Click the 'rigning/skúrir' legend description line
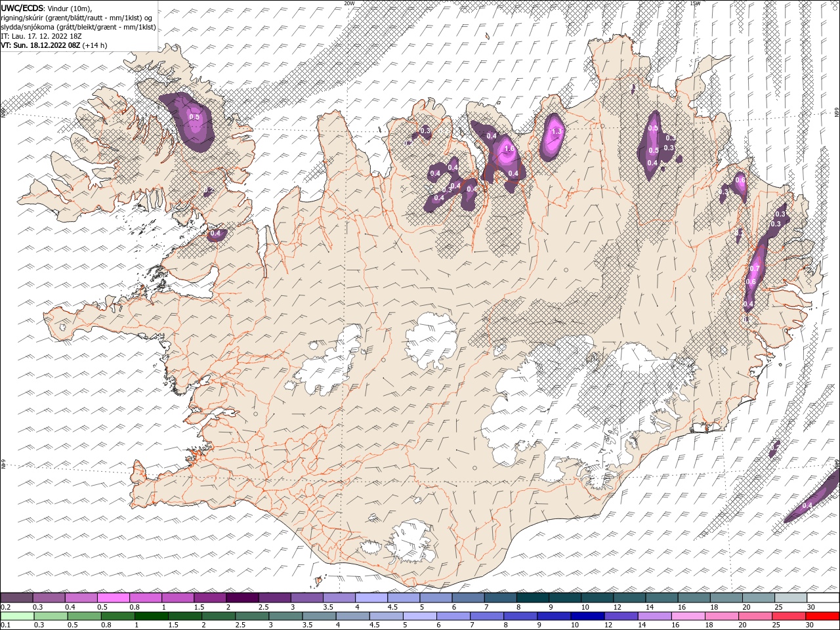Viewport: 840px width, 630px height. pos(77,18)
